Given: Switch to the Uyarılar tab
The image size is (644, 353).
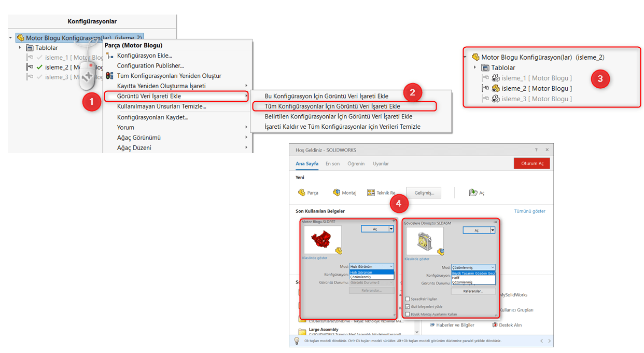Looking at the screenshot, I should click(x=381, y=164).
